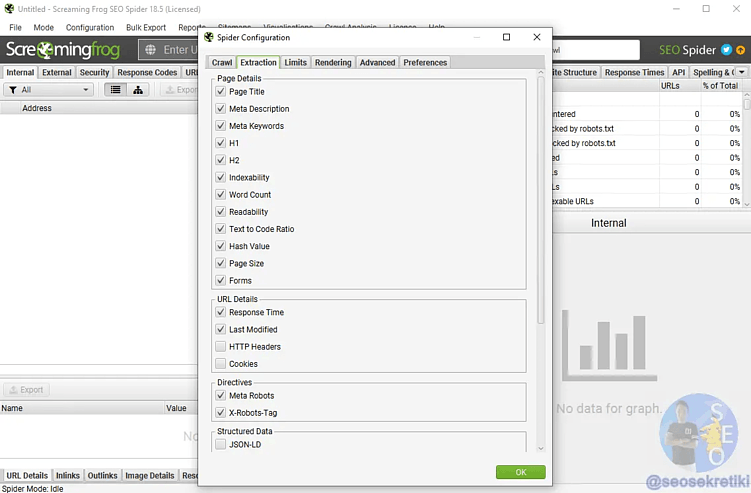Open the Response Times tab
This screenshot has width=751, height=493.
[x=634, y=72]
